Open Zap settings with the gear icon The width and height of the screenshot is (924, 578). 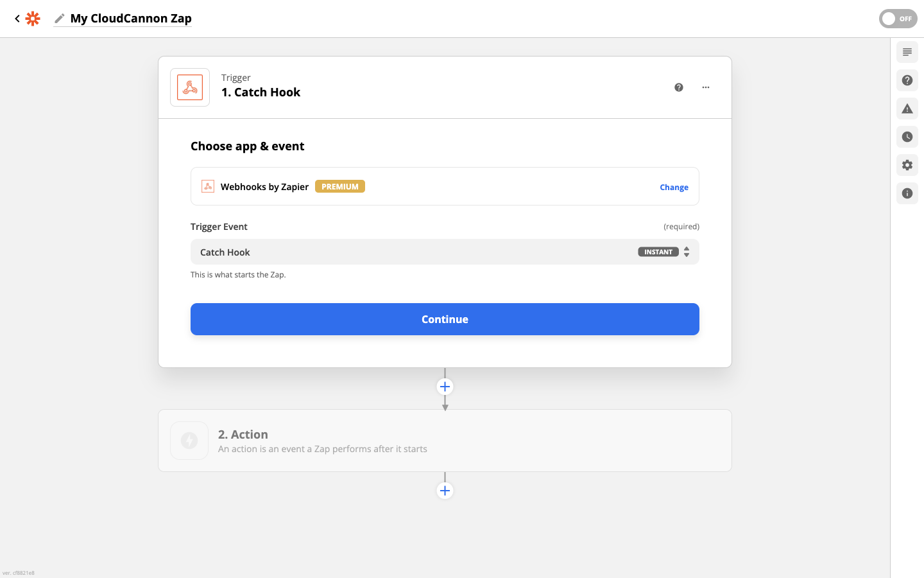coord(907,164)
